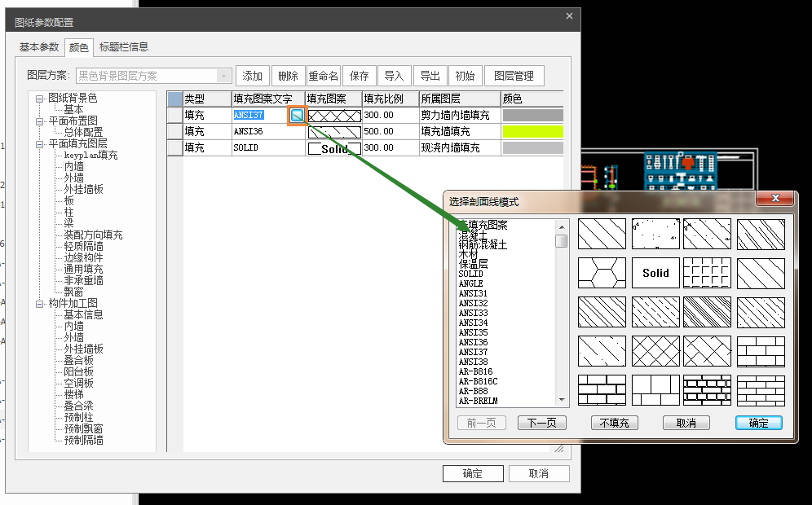Collapse the 图纸背景色 tree node
The height and width of the screenshot is (505, 812).
click(39, 99)
